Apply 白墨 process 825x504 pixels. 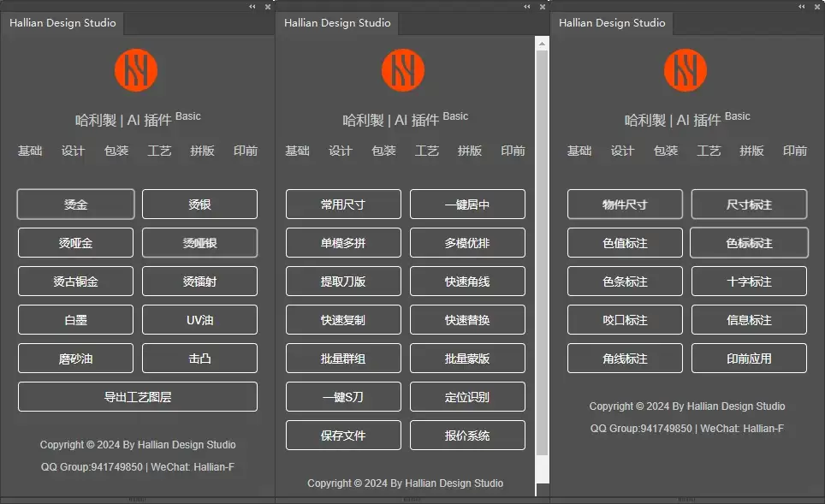coord(76,319)
